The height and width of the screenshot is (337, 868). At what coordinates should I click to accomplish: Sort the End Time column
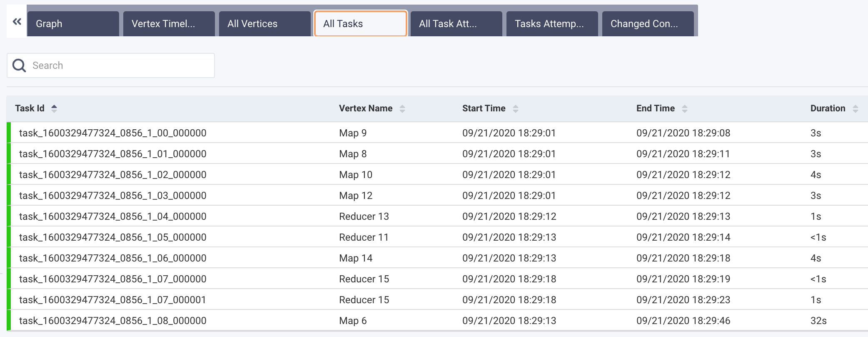tap(685, 108)
